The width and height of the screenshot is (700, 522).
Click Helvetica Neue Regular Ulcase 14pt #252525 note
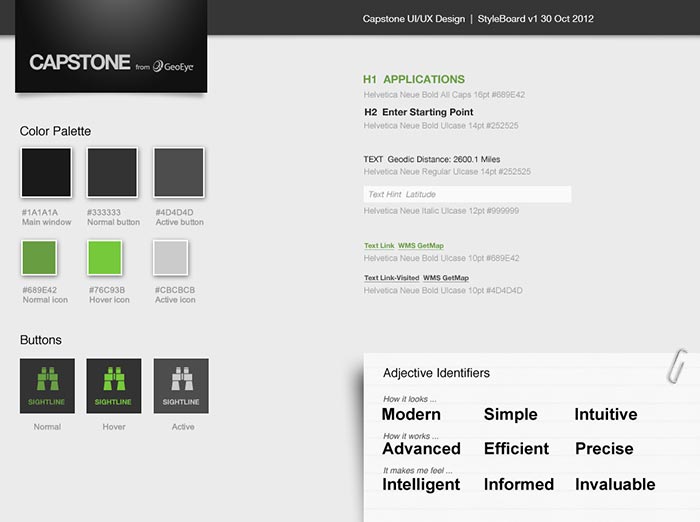(447, 172)
